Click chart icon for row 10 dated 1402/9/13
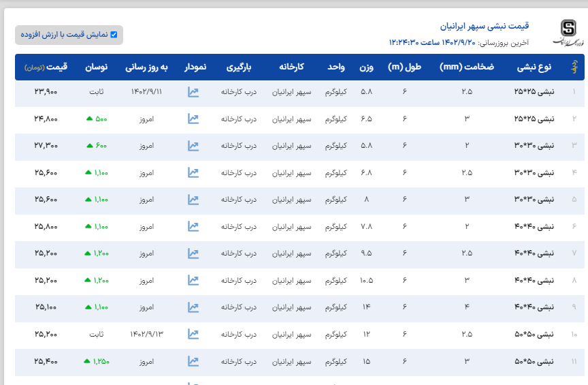This screenshot has width=588, height=385. [x=193, y=334]
